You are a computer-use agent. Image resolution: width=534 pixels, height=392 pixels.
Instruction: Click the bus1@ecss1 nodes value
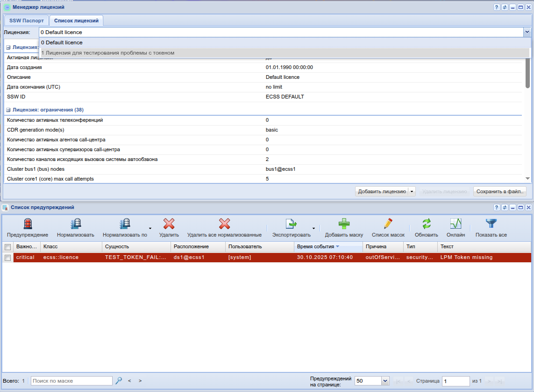(x=281, y=169)
